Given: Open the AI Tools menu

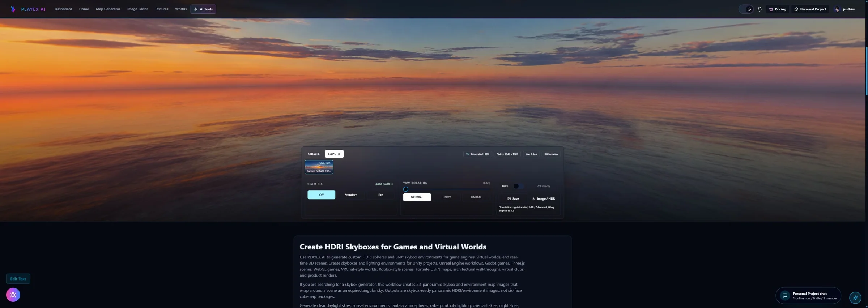Looking at the screenshot, I should coord(203,9).
